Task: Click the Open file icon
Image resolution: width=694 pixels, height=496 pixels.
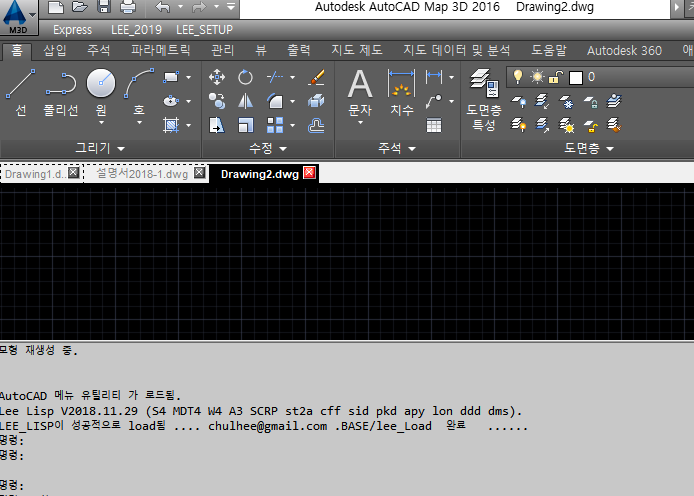Action: tap(80, 7)
